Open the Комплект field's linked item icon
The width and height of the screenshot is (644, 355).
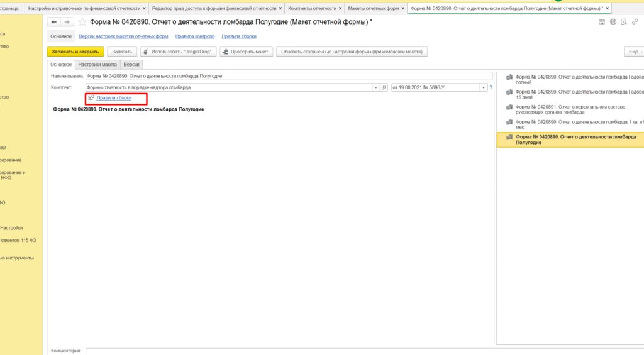[x=384, y=87]
